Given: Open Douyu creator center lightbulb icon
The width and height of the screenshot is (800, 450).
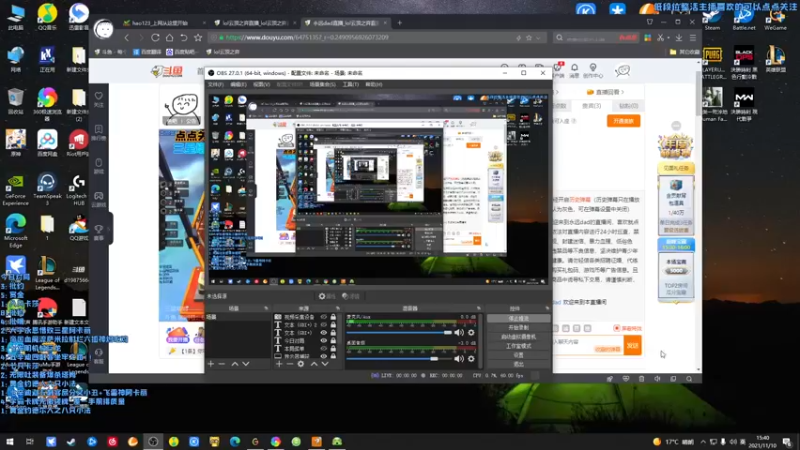Looking at the screenshot, I should click(593, 70).
